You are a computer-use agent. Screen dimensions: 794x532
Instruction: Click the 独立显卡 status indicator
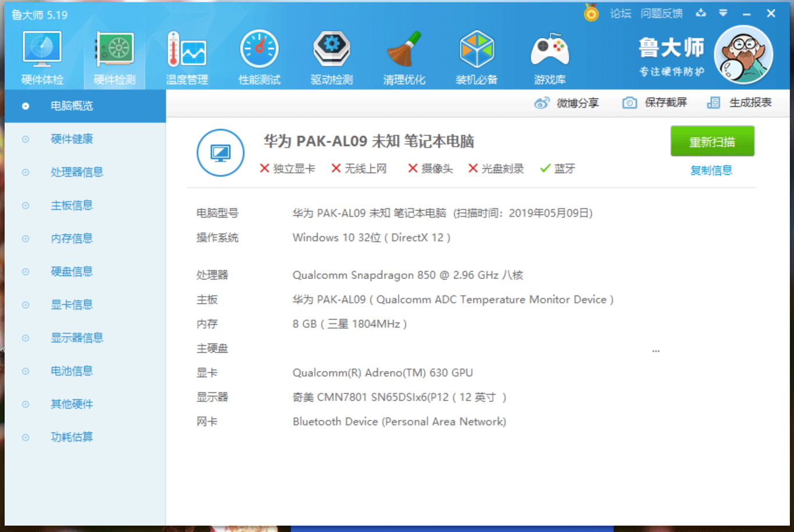click(287, 169)
